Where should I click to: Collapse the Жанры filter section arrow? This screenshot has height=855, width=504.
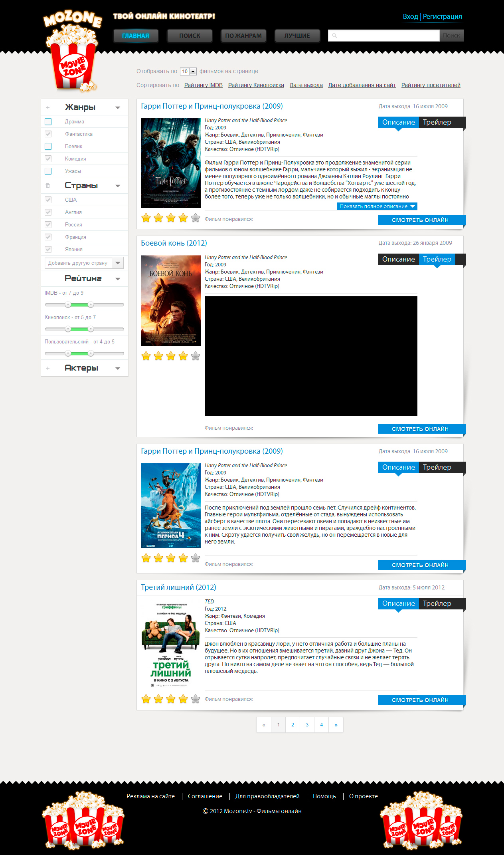(x=118, y=108)
